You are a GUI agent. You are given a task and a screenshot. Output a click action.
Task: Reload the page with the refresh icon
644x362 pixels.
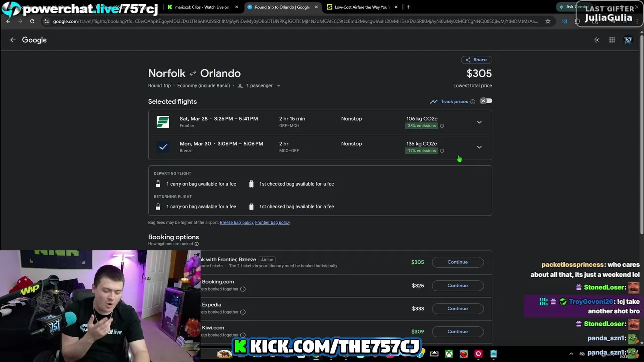click(x=32, y=21)
